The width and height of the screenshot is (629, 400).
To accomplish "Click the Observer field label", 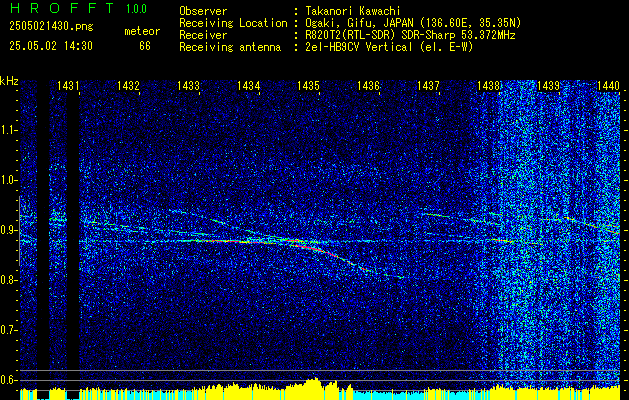I will 203,11.
